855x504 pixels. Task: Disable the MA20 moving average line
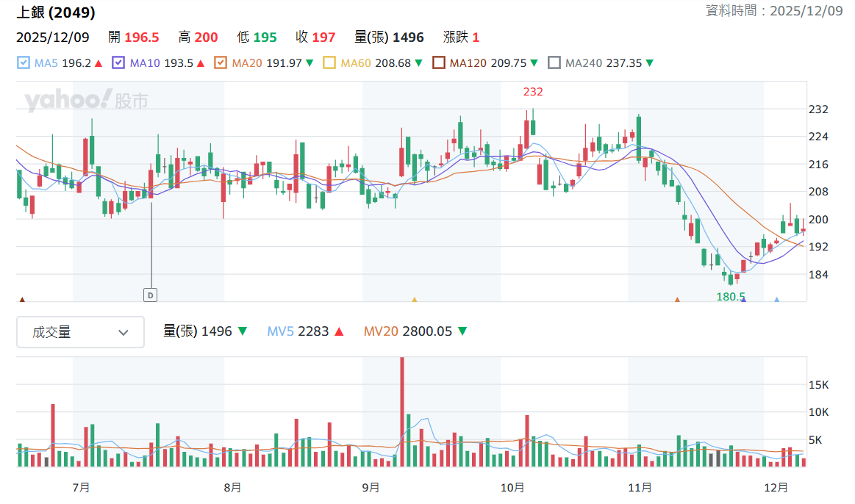[x=221, y=62]
